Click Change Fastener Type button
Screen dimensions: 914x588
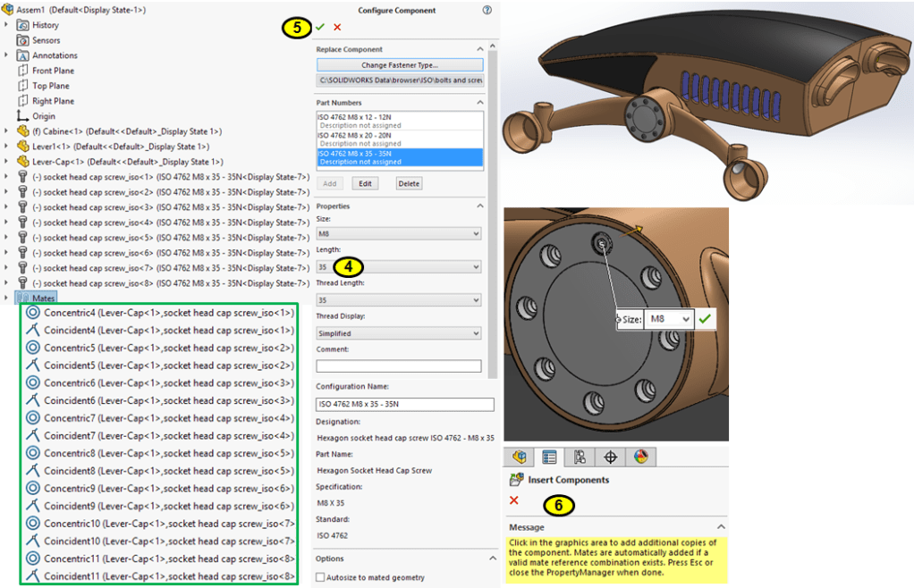(399, 65)
